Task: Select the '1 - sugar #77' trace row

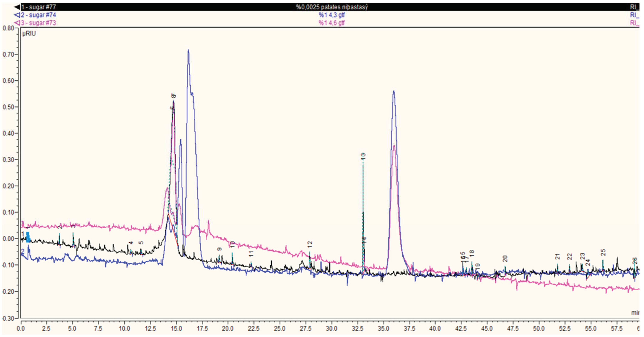Action: [x=39, y=7]
